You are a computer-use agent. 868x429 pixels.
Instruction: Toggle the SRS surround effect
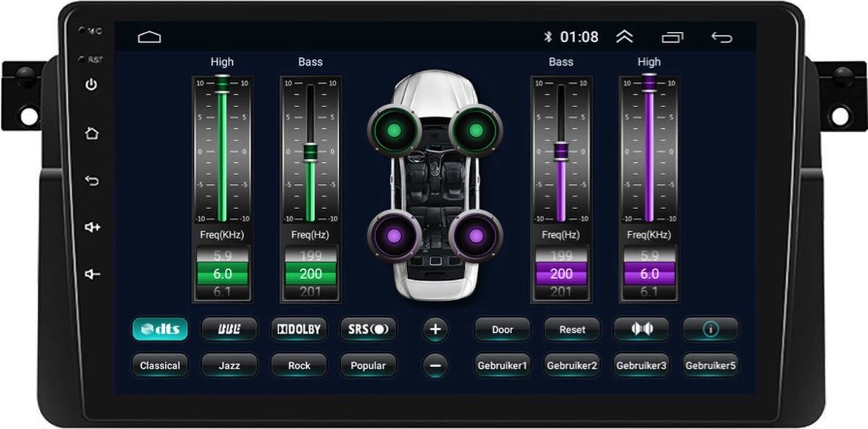coord(368,329)
